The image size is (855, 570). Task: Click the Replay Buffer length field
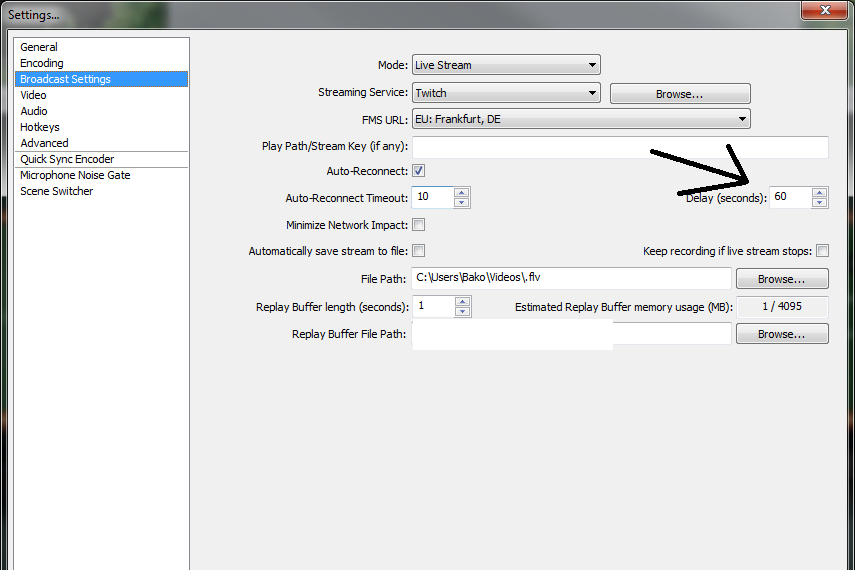pyautogui.click(x=434, y=307)
